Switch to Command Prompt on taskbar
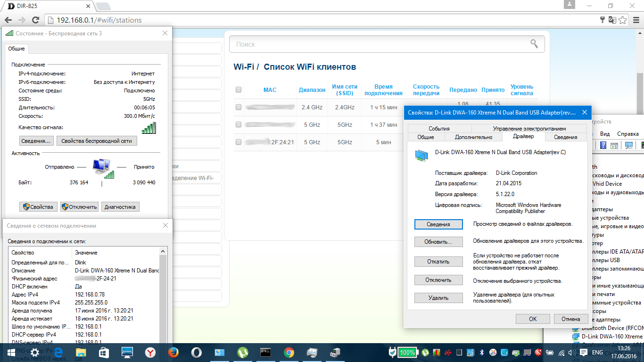Image resolution: width=644 pixels, height=362 pixels. pos(266,352)
